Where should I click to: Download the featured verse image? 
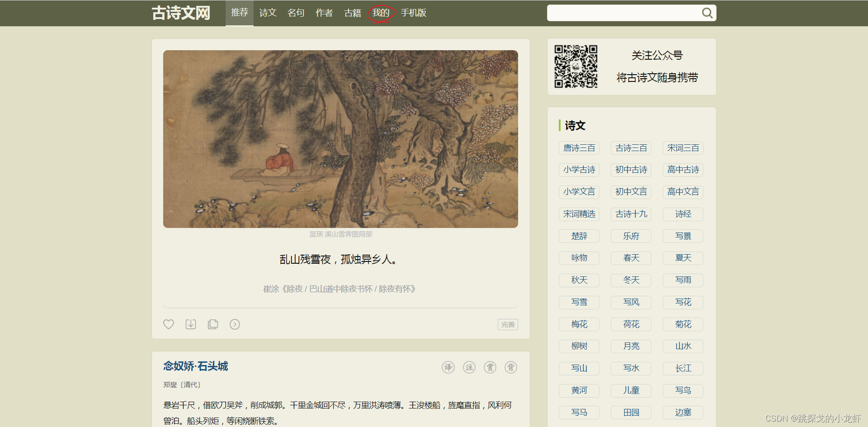coord(191,324)
